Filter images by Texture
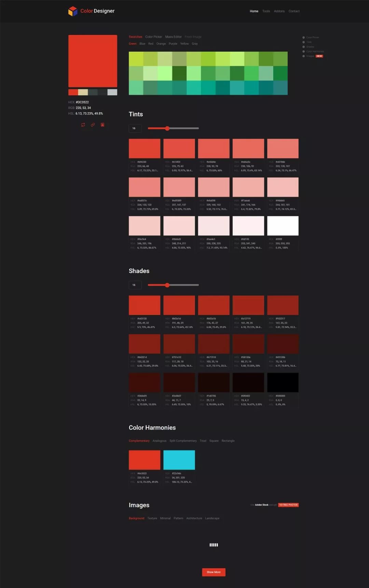 click(152, 518)
